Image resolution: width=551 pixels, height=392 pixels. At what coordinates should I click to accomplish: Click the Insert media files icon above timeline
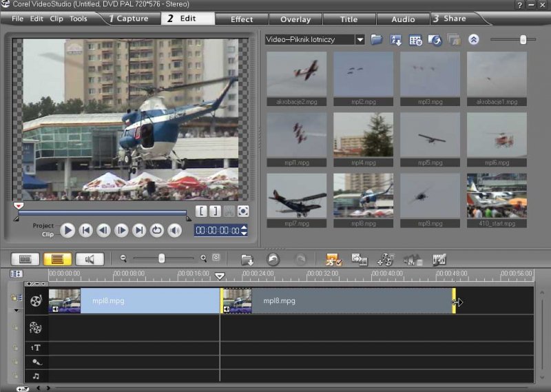click(247, 259)
